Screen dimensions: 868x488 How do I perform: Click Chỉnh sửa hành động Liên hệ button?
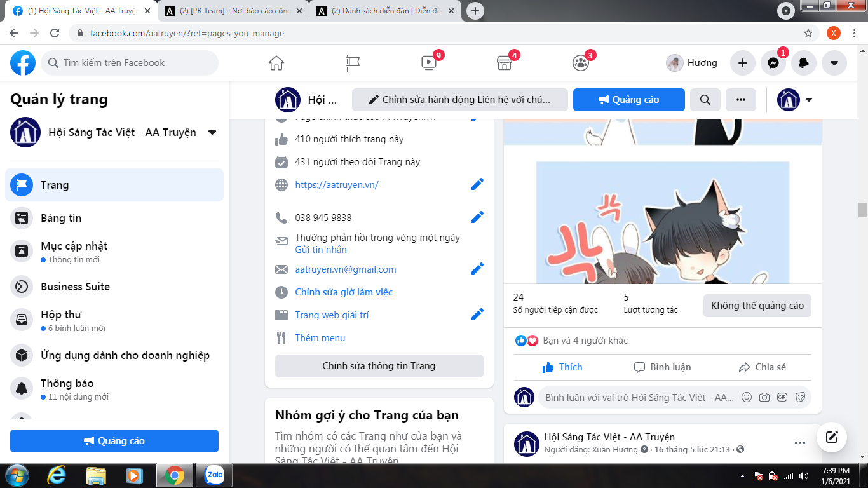coord(460,100)
